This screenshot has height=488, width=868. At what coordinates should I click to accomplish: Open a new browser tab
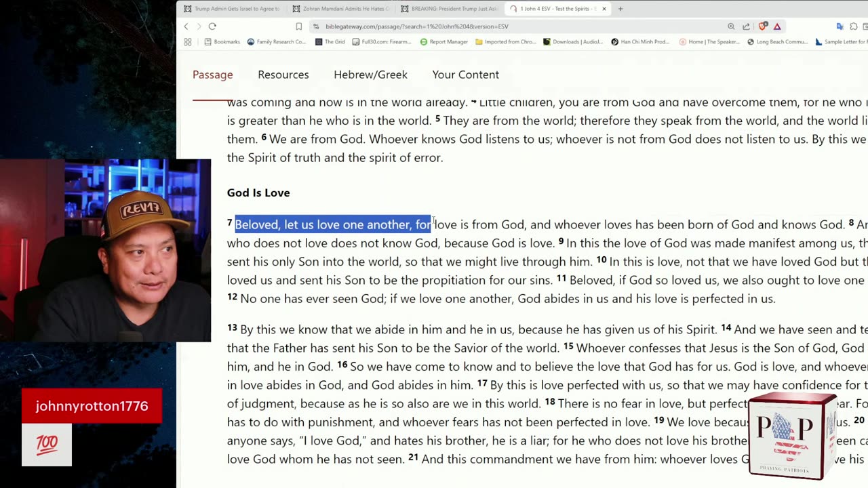tap(620, 9)
